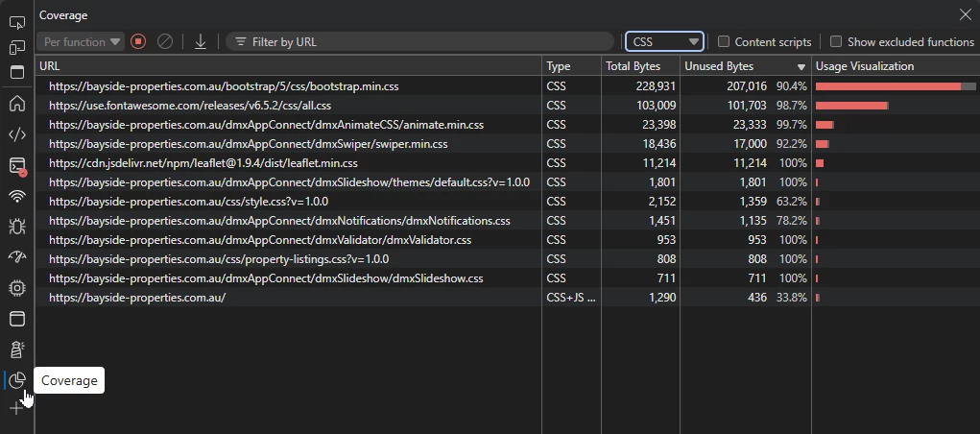This screenshot has width=980, height=434.
Task: Open the Welcome home icon
Action: pos(17,103)
